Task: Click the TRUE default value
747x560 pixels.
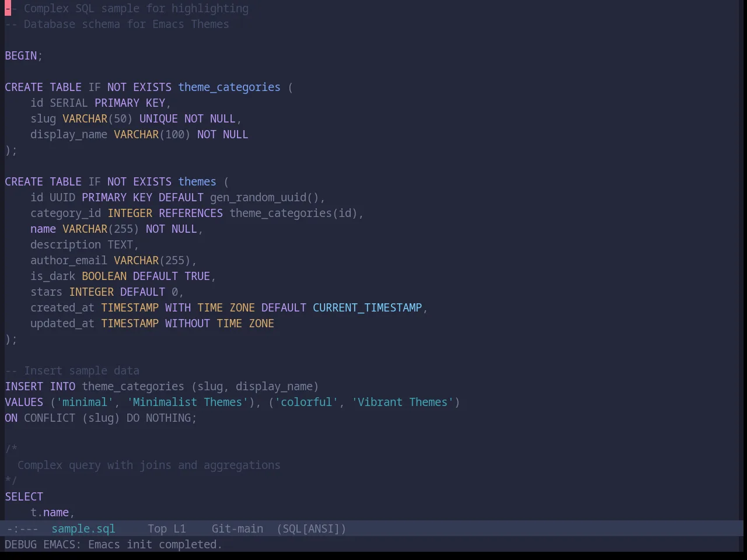Action: click(x=197, y=276)
